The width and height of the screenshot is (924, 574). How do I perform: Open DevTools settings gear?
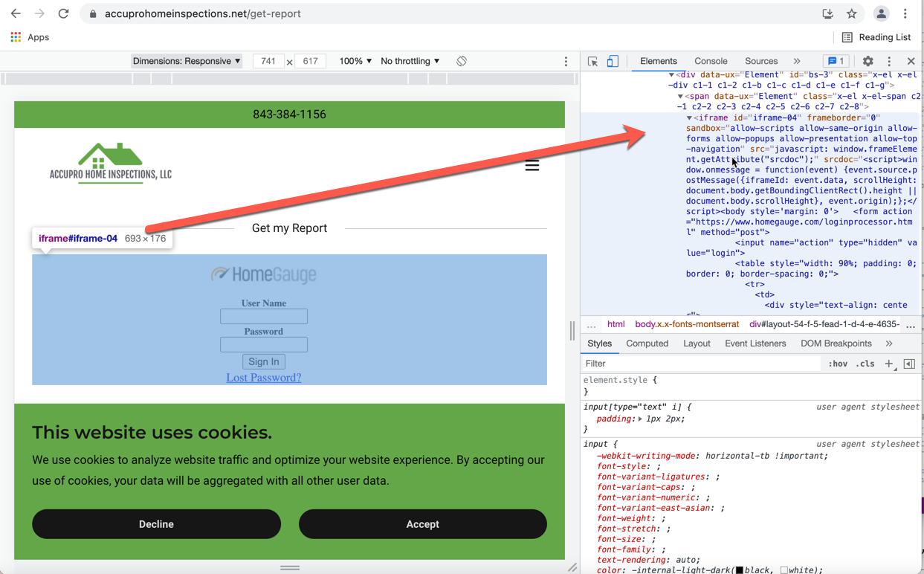click(868, 62)
